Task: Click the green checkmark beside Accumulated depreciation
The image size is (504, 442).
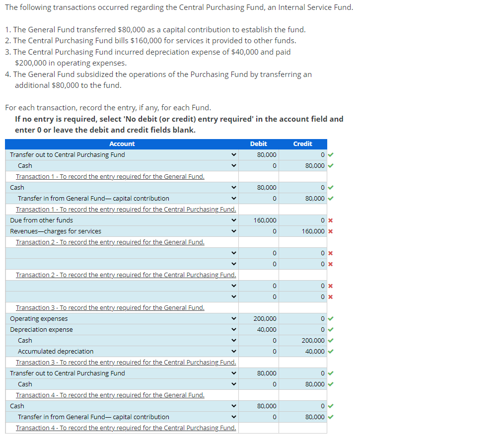Action: pyautogui.click(x=330, y=351)
